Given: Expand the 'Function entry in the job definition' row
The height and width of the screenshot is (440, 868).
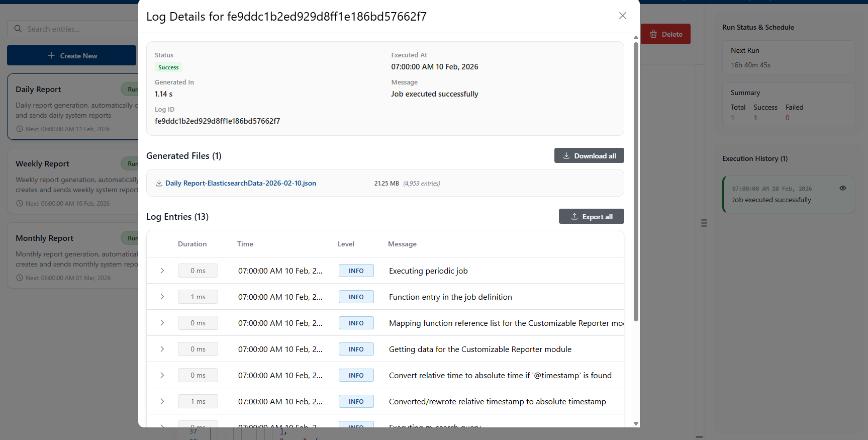Looking at the screenshot, I should (162, 297).
